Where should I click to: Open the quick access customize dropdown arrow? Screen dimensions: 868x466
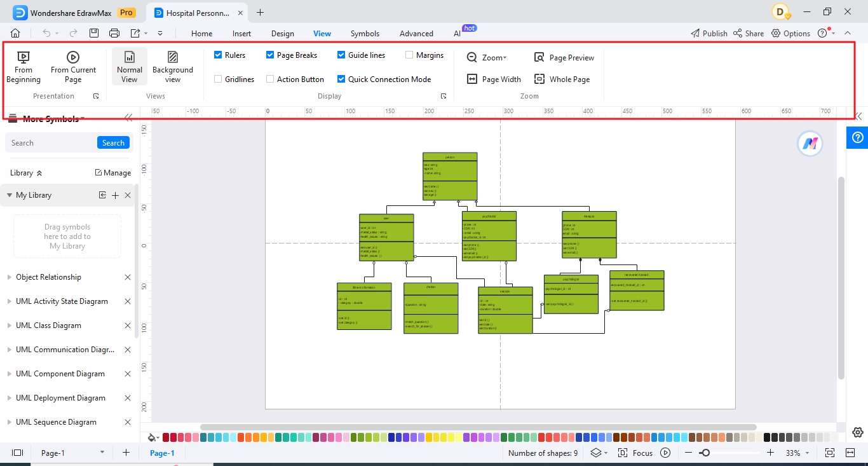tap(160, 33)
